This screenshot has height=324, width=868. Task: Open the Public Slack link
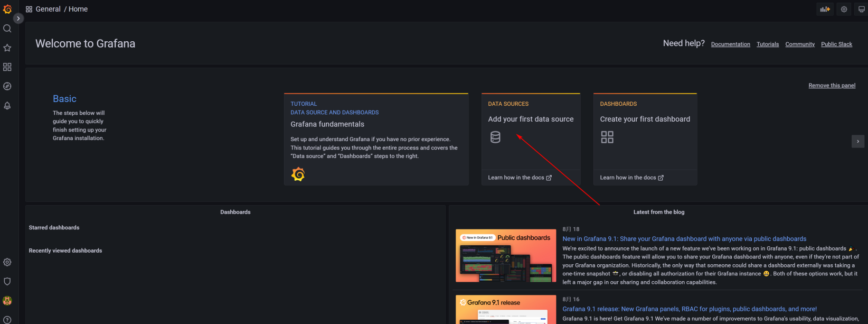(836, 44)
